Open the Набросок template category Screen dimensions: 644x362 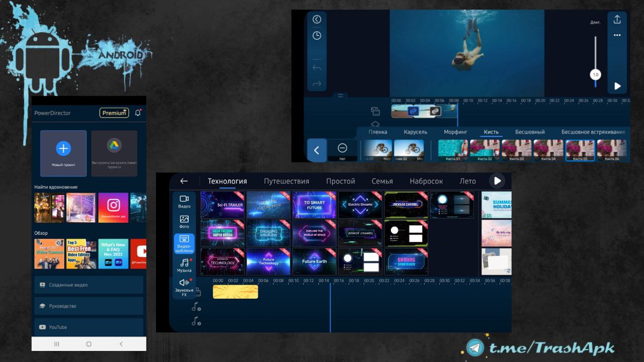[426, 181]
